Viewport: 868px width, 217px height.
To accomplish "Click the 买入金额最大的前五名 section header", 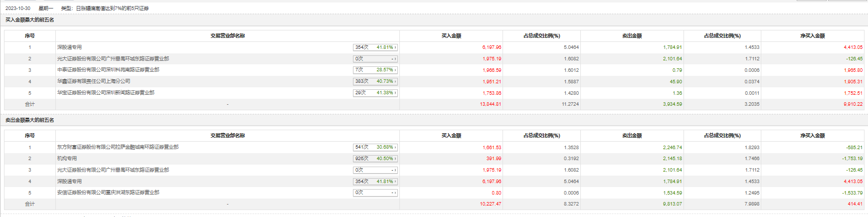I will click(30, 20).
